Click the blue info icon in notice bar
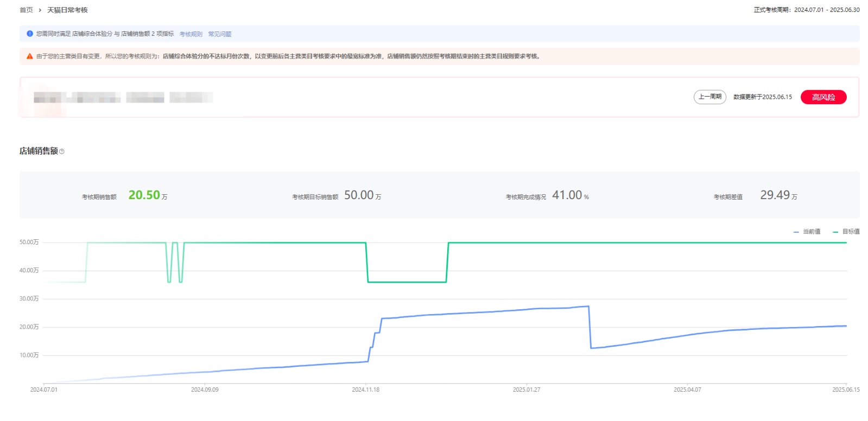This screenshot has width=868, height=421. click(x=30, y=34)
